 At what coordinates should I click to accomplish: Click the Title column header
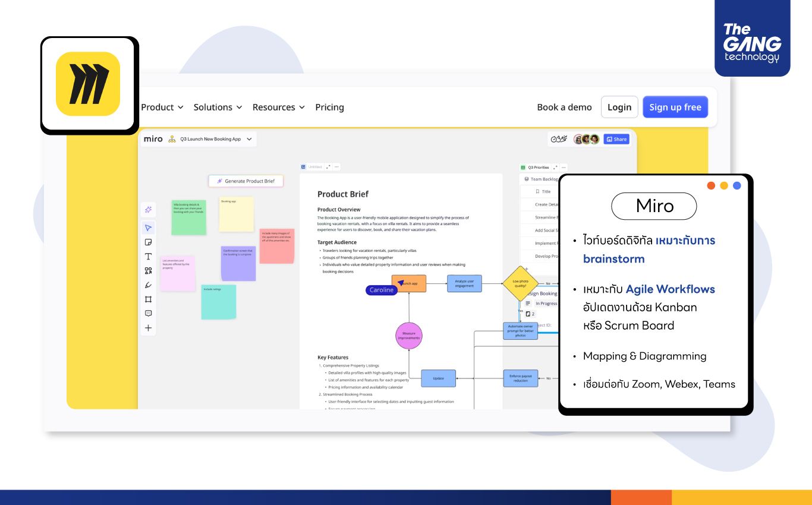pyautogui.click(x=546, y=191)
